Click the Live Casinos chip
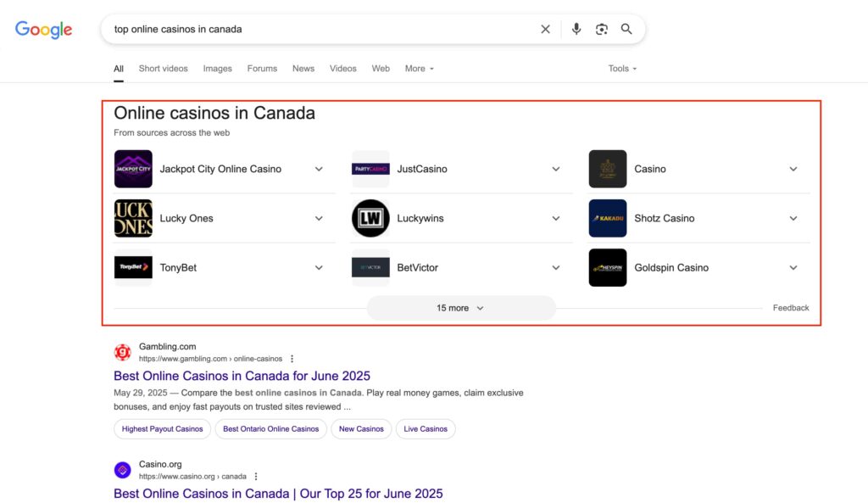The width and height of the screenshot is (868, 503). tap(426, 428)
